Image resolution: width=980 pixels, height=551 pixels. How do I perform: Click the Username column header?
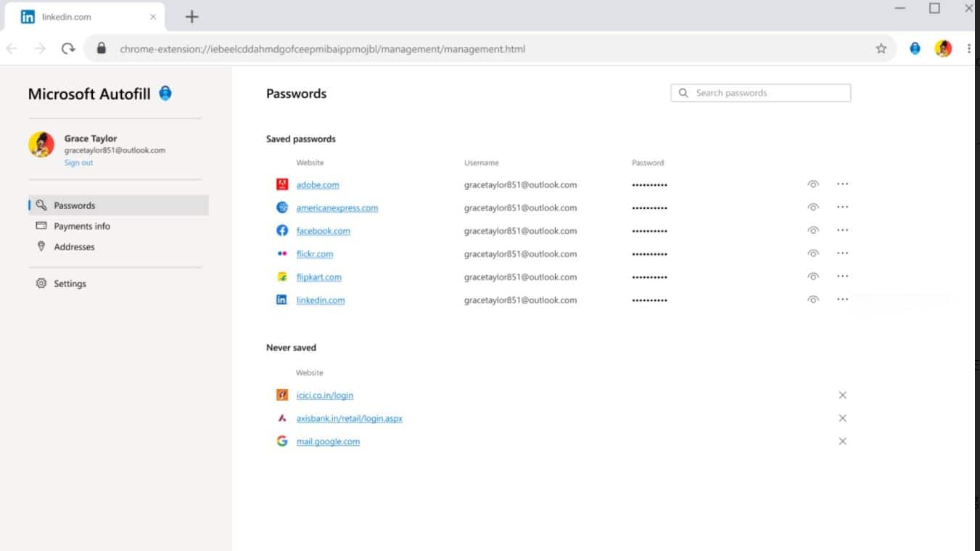click(482, 163)
